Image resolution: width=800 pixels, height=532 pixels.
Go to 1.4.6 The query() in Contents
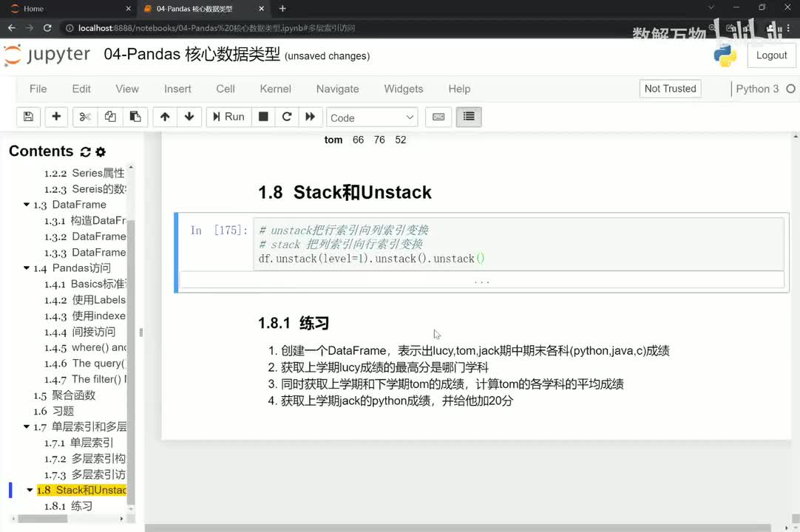[x=85, y=364]
